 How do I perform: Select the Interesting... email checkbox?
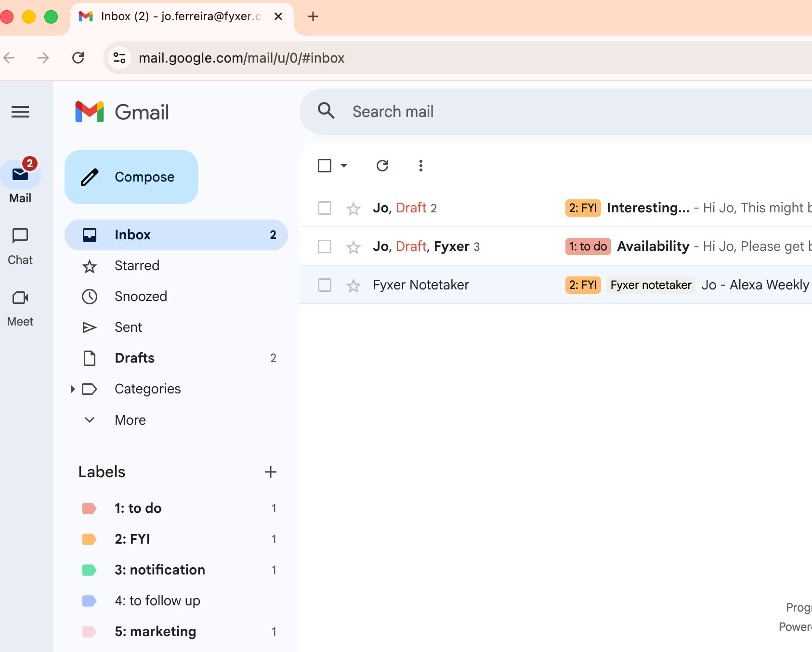click(325, 208)
